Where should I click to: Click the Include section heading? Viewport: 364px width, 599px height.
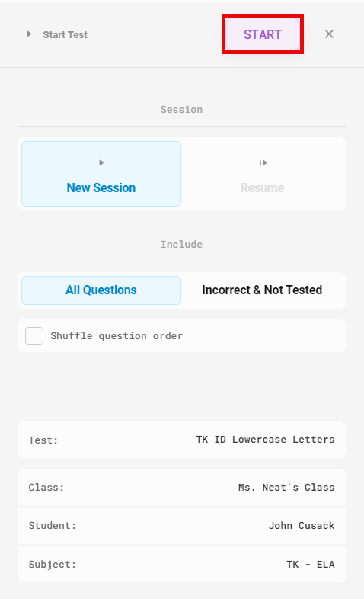click(181, 245)
